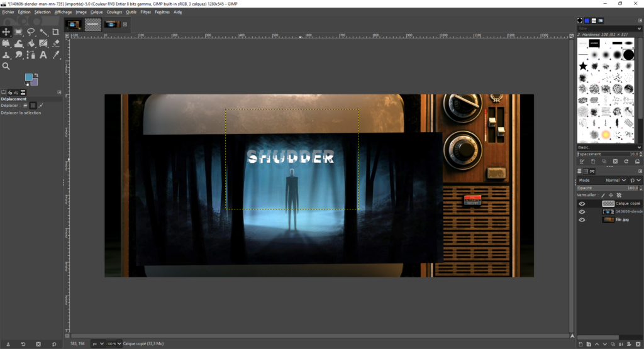This screenshot has width=644, height=349.
Task: Select the Color Picker eyedropper tool
Action: 55,55
